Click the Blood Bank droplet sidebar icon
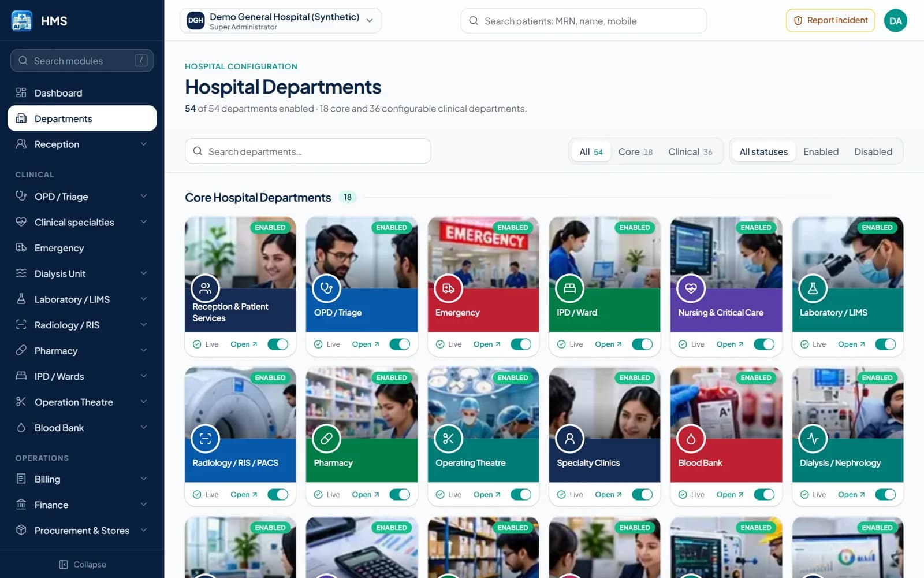This screenshot has height=578, width=924. [x=21, y=428]
